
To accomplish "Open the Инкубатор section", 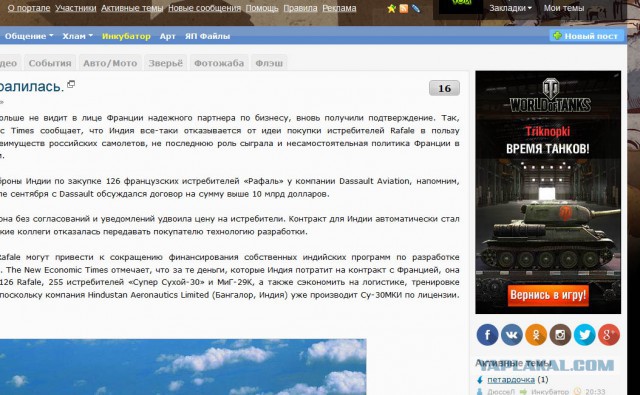I will tap(126, 36).
